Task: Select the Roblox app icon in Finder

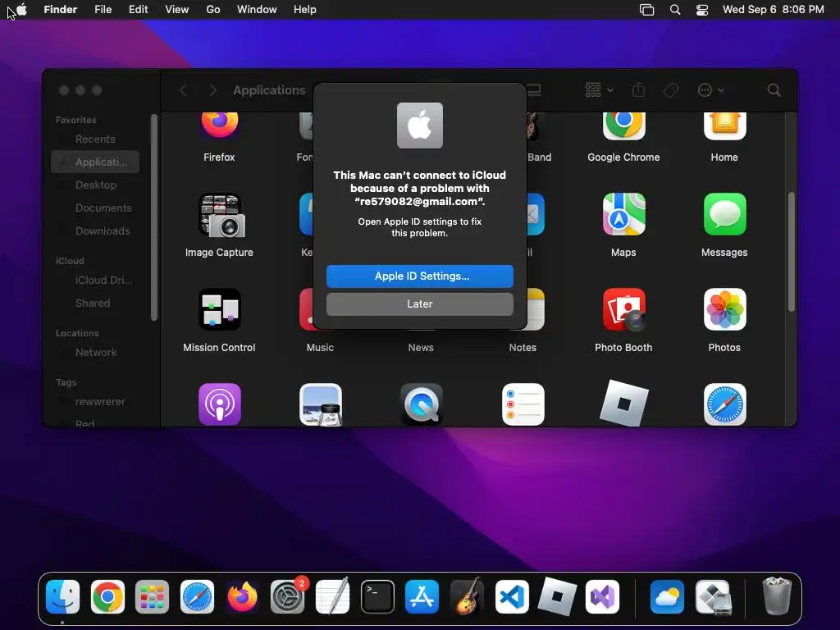Action: [623, 404]
